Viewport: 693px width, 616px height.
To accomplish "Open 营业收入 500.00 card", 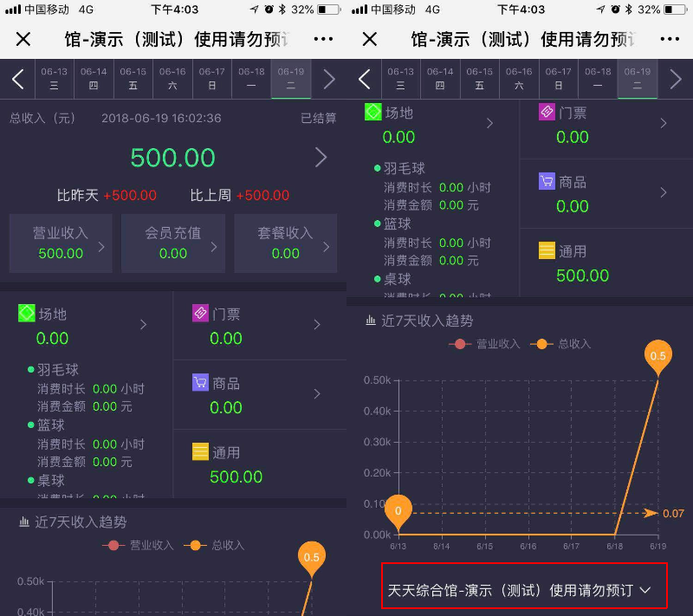I will coord(61,243).
